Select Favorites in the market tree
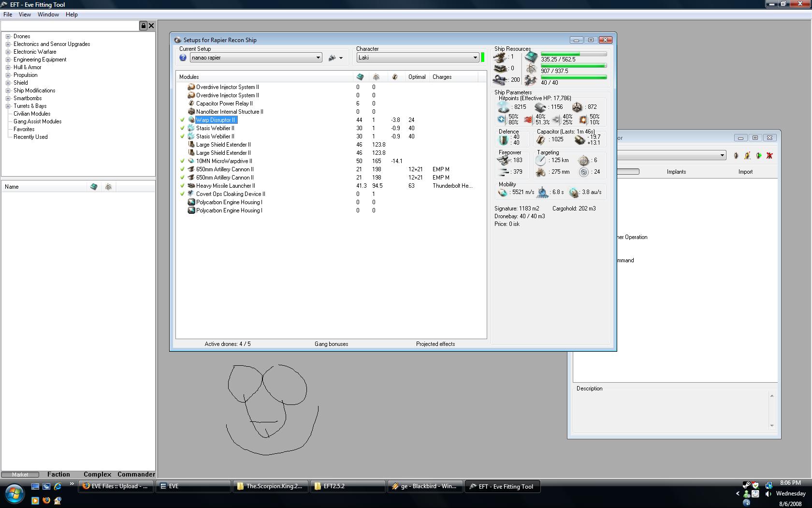The image size is (812, 508). pyautogui.click(x=24, y=129)
